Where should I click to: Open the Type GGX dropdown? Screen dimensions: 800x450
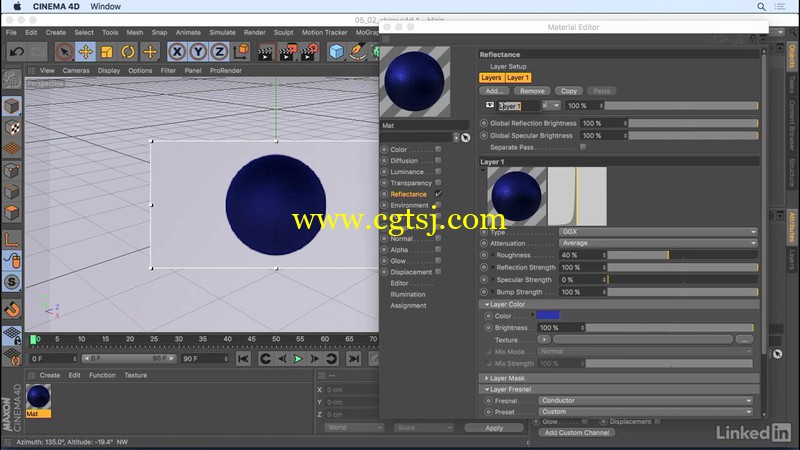tap(658, 232)
